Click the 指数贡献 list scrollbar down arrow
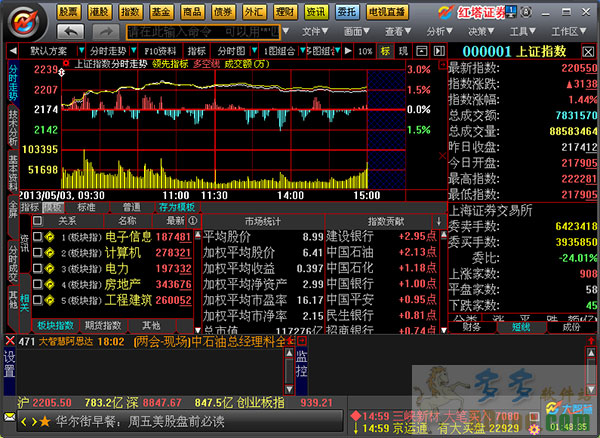This screenshot has width=600, height=438. 443,329
